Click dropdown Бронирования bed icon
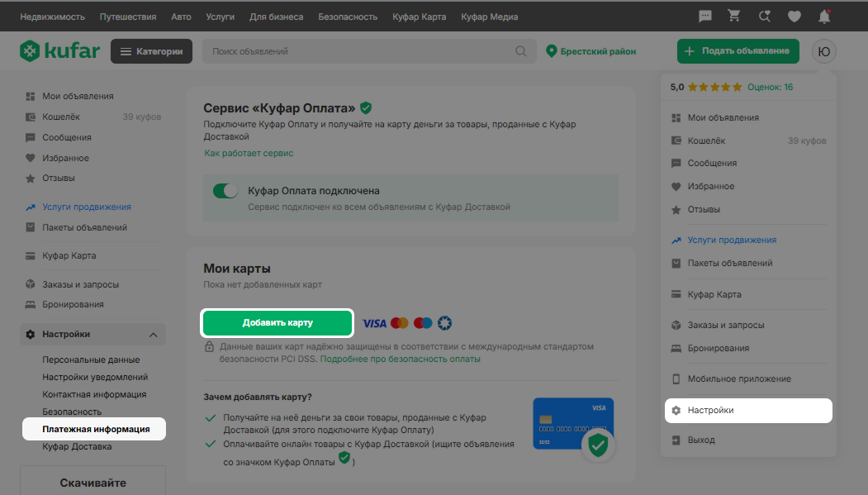The height and width of the screenshot is (495, 868). pos(676,348)
